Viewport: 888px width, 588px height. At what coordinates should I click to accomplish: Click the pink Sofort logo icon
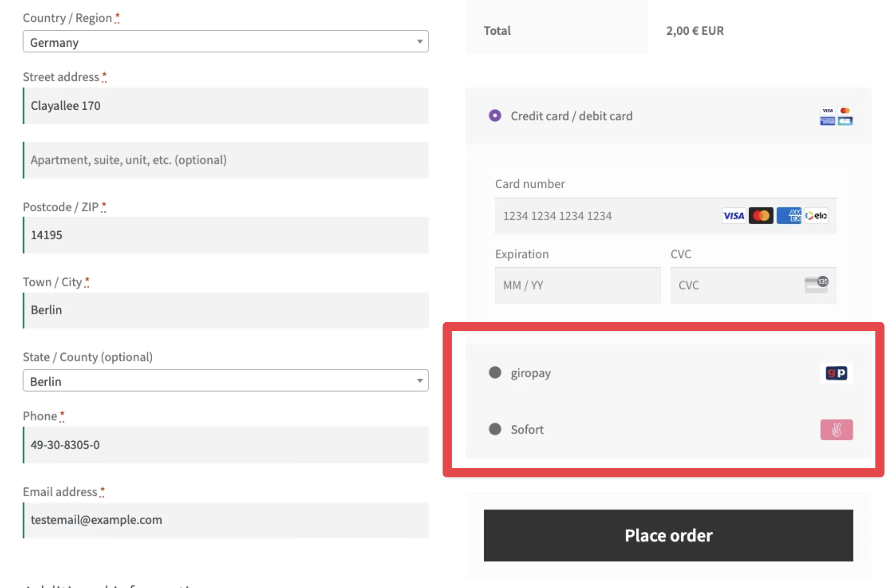tap(836, 430)
